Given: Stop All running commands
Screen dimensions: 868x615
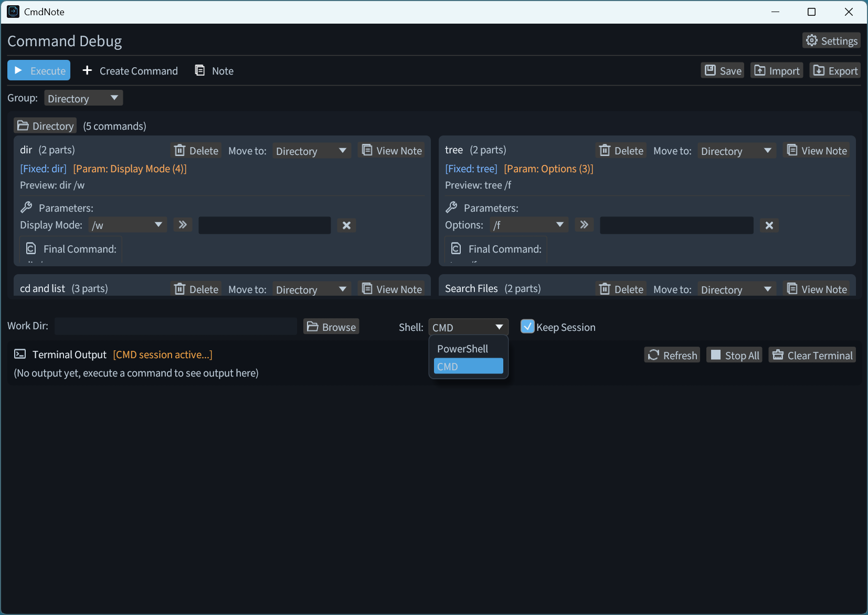Looking at the screenshot, I should click(734, 355).
